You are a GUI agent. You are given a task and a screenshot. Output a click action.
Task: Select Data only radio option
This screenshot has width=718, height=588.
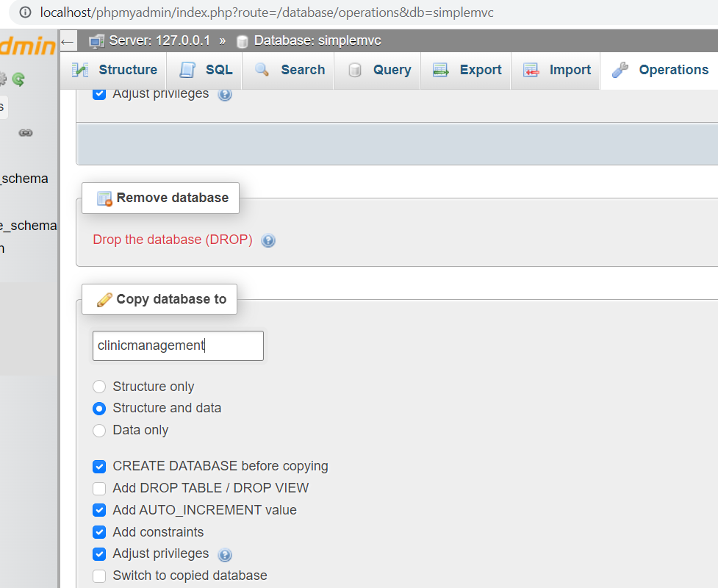tap(99, 431)
